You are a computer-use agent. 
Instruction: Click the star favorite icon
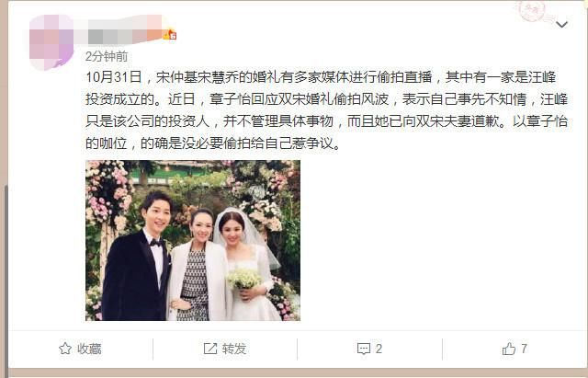click(65, 349)
